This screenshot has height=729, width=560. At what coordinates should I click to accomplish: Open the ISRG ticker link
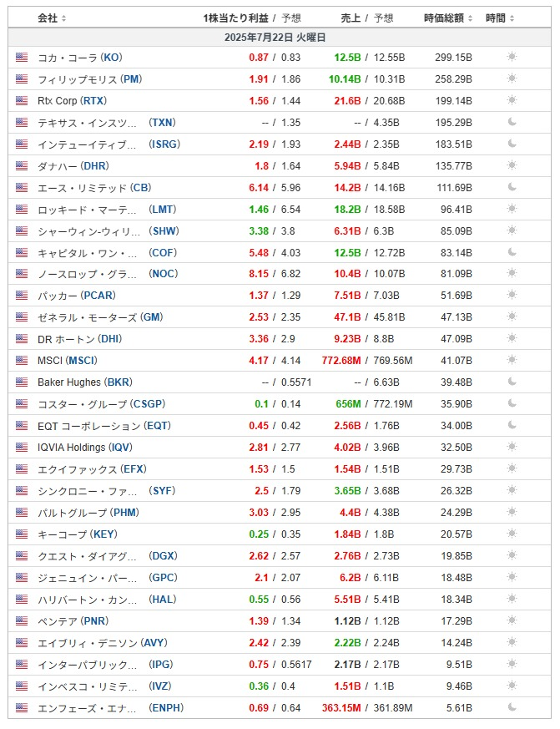click(x=164, y=144)
